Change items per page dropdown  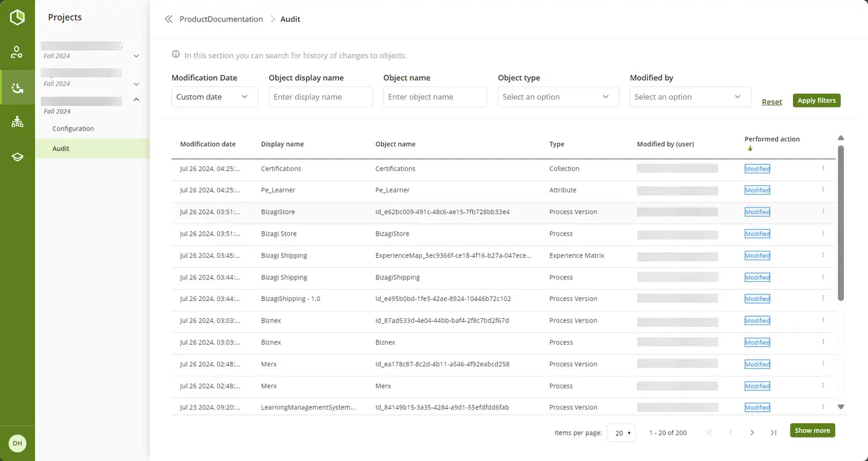point(621,432)
